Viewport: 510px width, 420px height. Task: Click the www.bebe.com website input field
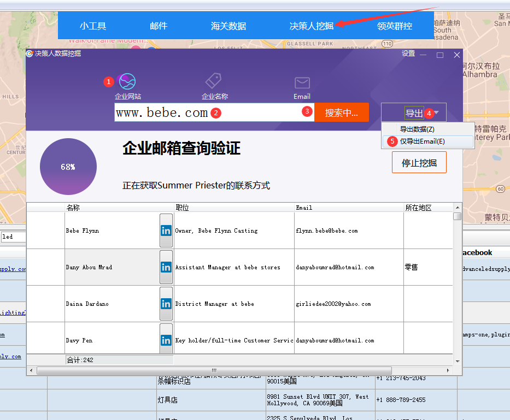click(214, 113)
